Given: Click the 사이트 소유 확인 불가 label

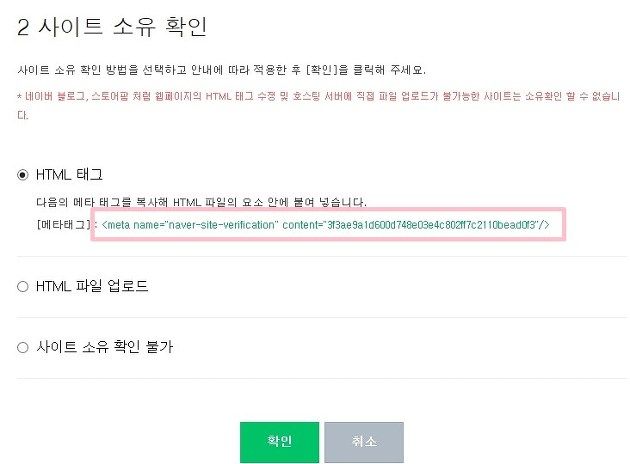Looking at the screenshot, I should click(104, 347).
